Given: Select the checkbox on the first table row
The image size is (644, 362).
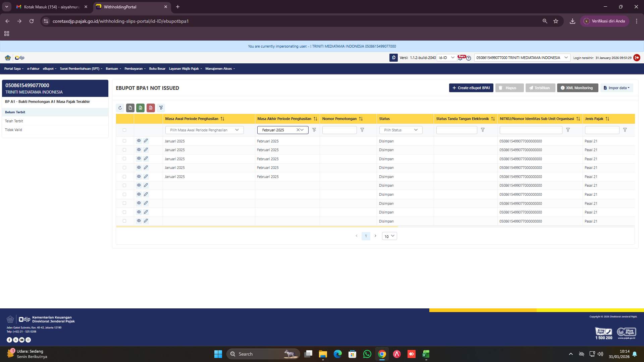Looking at the screenshot, I should (x=124, y=141).
